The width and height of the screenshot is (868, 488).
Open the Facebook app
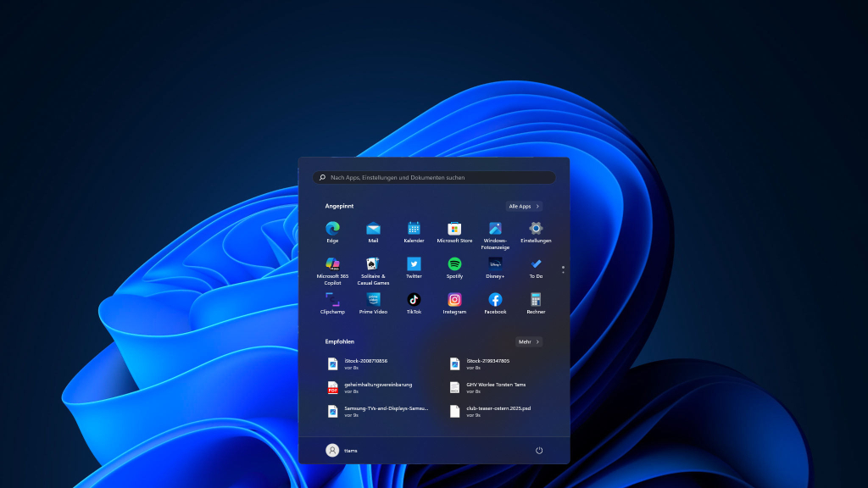click(495, 303)
